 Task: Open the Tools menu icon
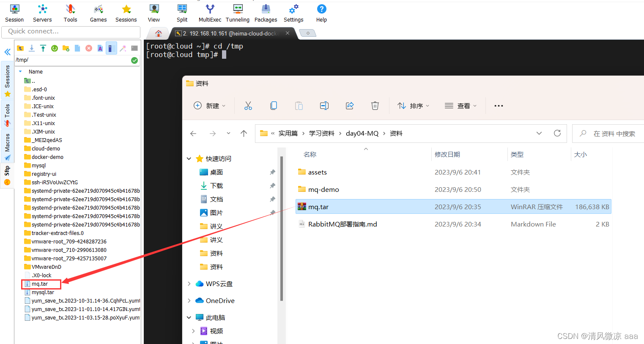pyautogui.click(x=70, y=13)
